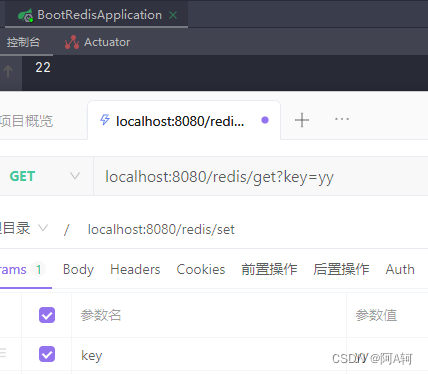Viewport: 428px width, 374px height.
Task: Open the Headers tab
Action: (x=135, y=269)
